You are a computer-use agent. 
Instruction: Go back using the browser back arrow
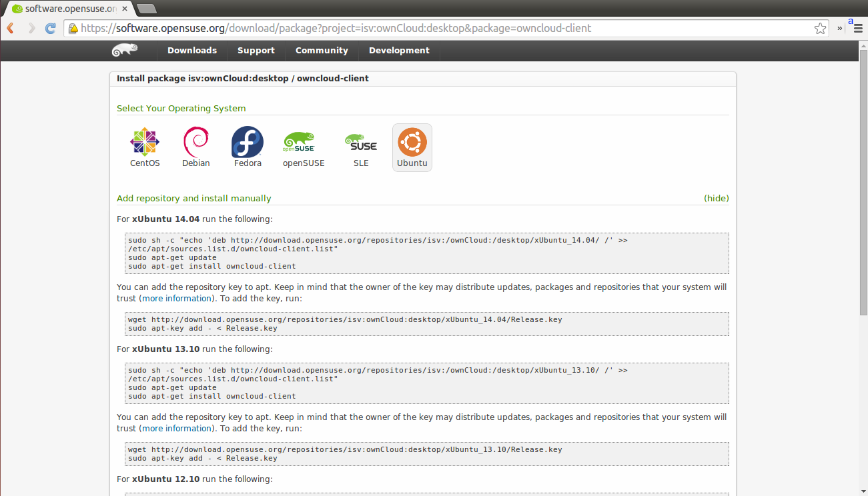11,28
